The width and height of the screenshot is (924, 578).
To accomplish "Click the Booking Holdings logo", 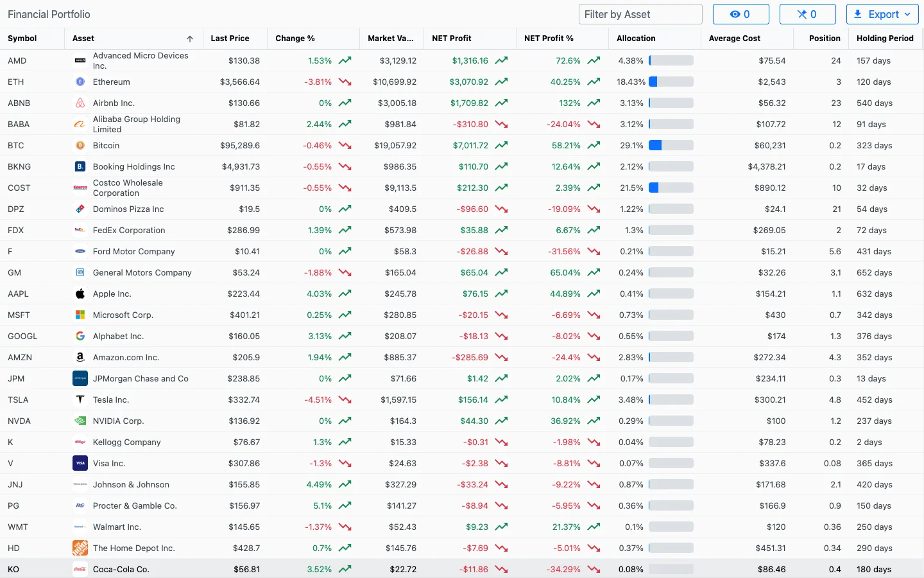I will (80, 166).
